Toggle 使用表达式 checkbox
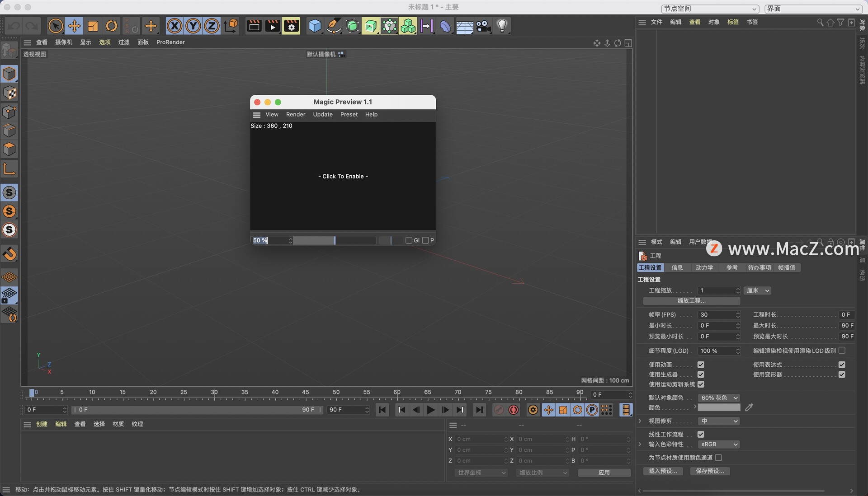The image size is (868, 496). [842, 365]
